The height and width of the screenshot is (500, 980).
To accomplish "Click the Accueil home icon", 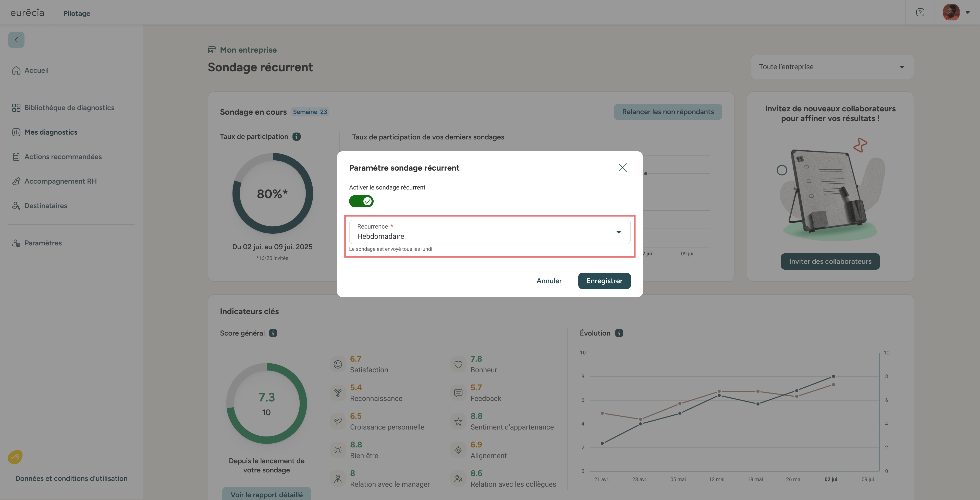I will click(x=16, y=70).
